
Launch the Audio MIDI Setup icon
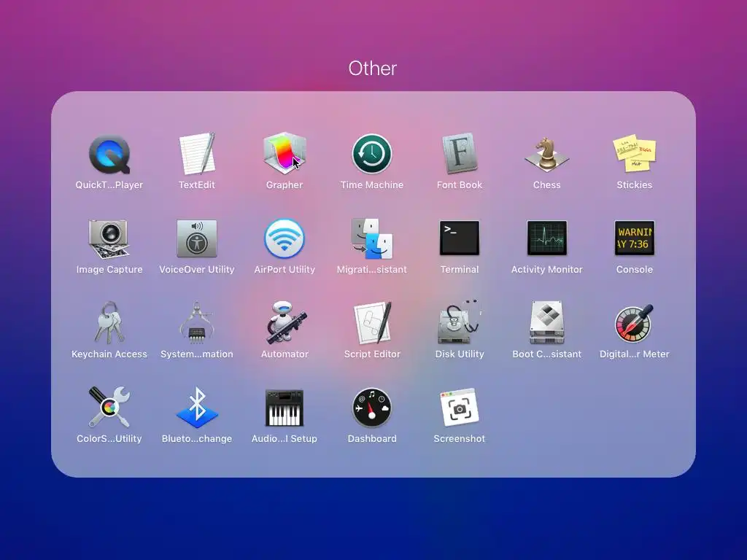(285, 408)
